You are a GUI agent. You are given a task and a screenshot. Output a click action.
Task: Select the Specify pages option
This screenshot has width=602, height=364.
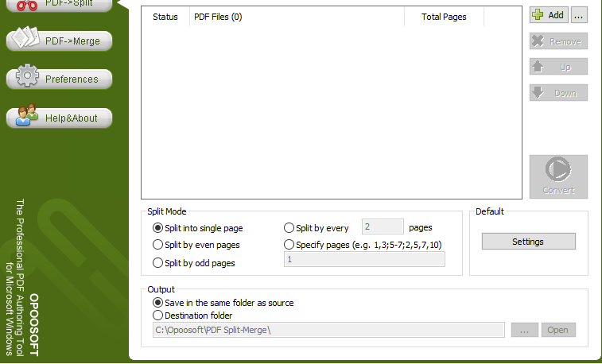click(x=363, y=245)
